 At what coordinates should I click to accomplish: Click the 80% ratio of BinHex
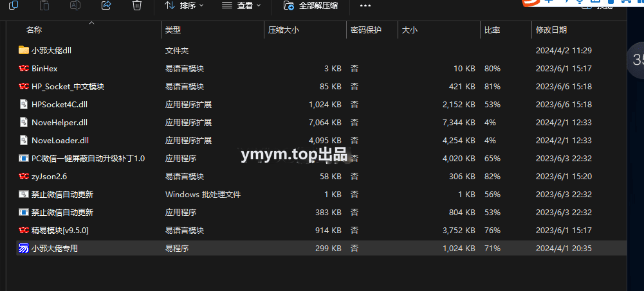tap(492, 69)
